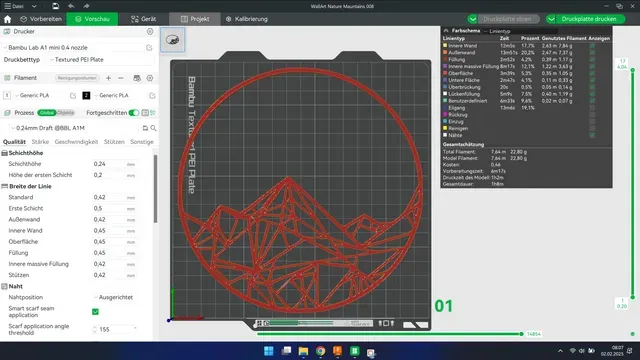The height and width of the screenshot is (360, 640).
Task: Open File Explorer from taskbar
Action: point(303,351)
